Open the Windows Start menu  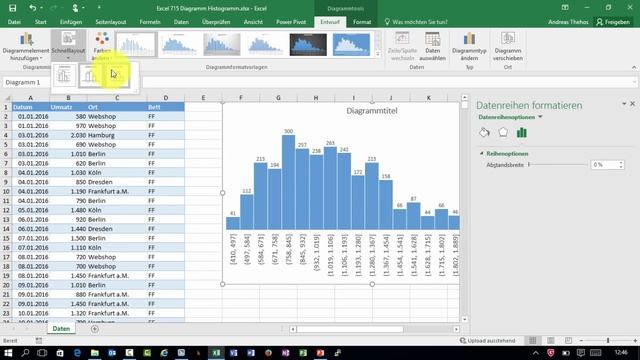click(x=8, y=353)
